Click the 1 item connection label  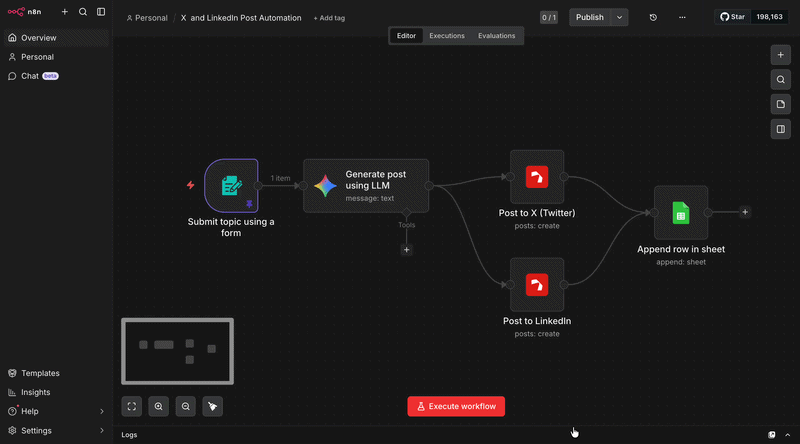point(280,178)
